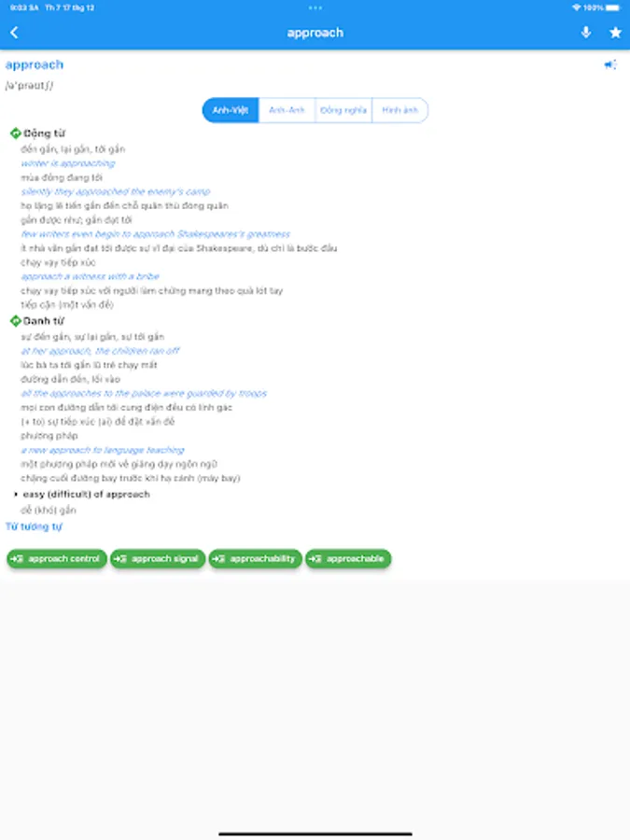Viewport: 630px width, 840px height.
Task: Switch to the Anh-Anh tab
Action: pyautogui.click(x=287, y=110)
